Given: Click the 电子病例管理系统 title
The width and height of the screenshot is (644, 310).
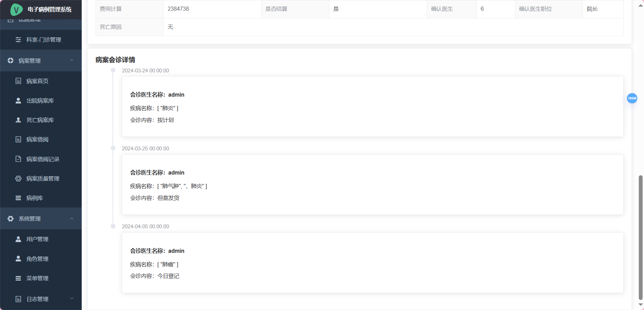Looking at the screenshot, I should pos(50,10).
